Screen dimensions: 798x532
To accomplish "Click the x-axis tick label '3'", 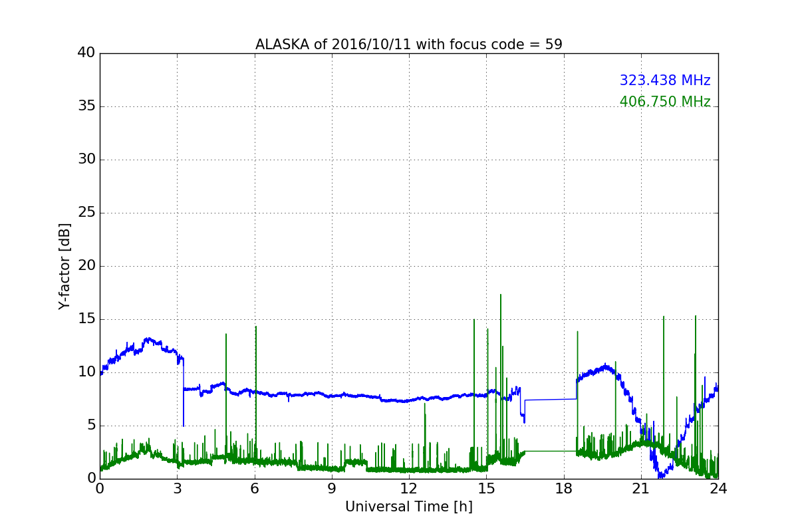I will (177, 488).
